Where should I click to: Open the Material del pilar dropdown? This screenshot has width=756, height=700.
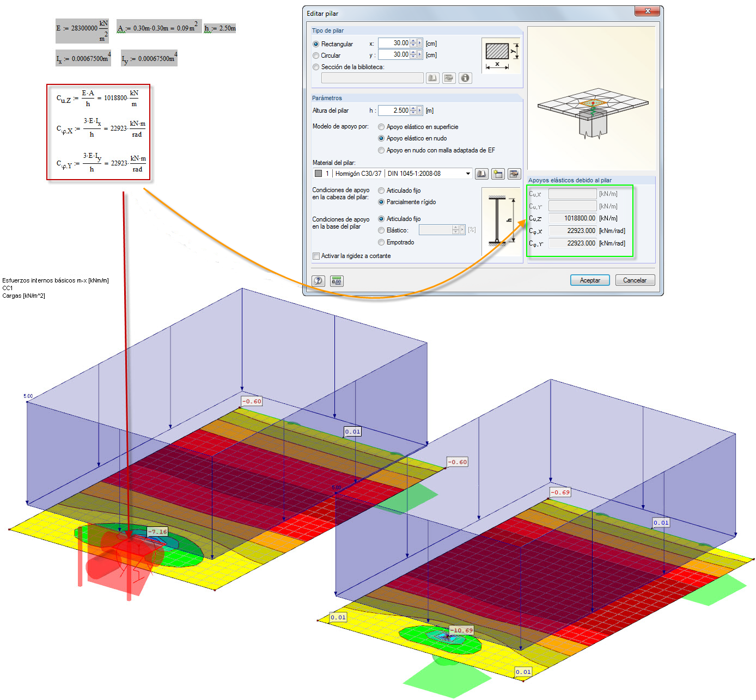(x=468, y=174)
